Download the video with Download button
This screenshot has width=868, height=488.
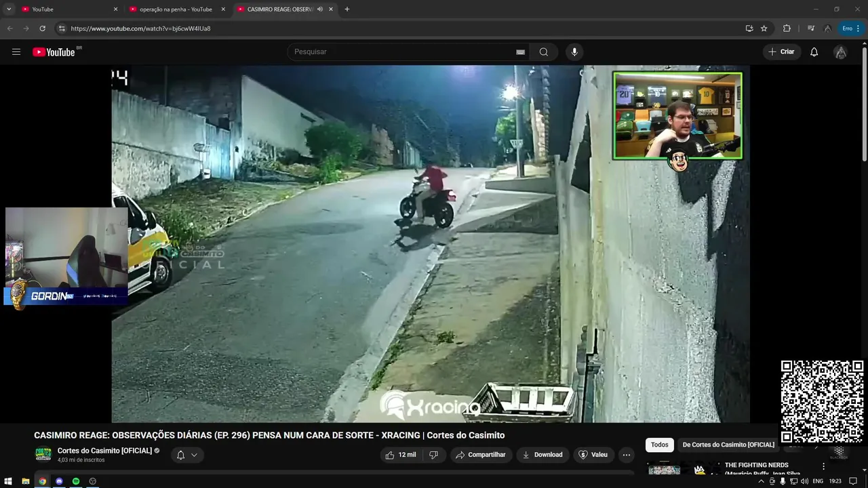(x=542, y=455)
